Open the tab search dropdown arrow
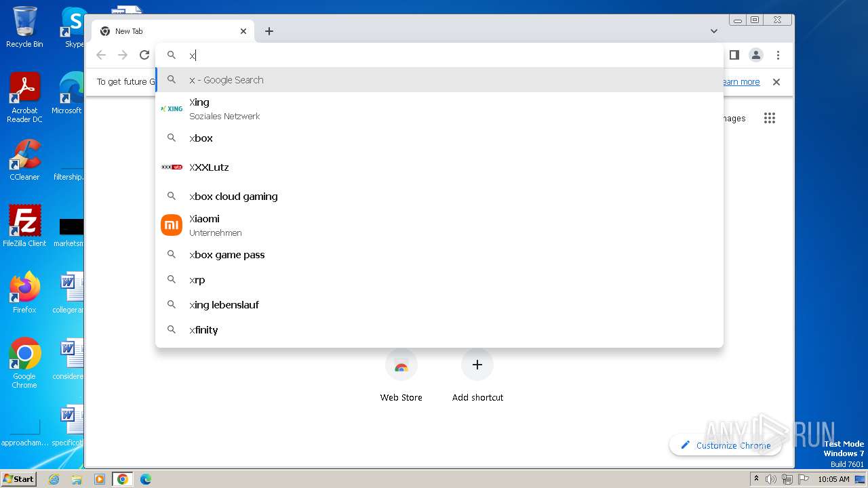 pyautogui.click(x=713, y=31)
